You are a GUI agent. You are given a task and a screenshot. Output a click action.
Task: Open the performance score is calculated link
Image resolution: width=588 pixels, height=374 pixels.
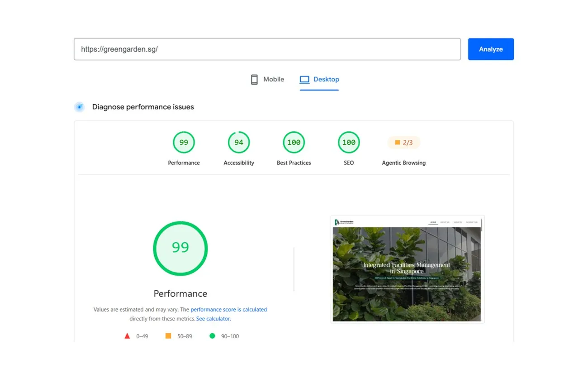[229, 310]
